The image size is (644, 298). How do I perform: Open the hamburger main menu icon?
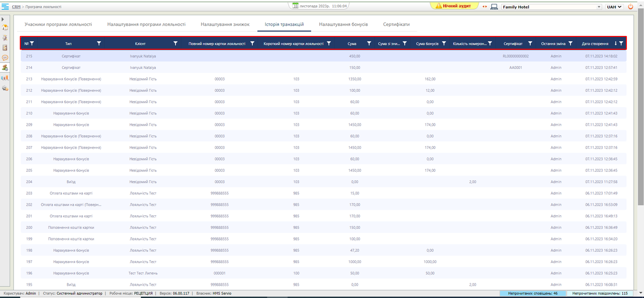click(x=5, y=6)
